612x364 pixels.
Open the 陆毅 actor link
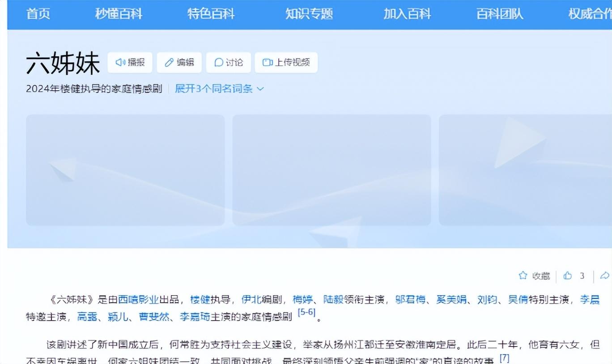(x=333, y=300)
